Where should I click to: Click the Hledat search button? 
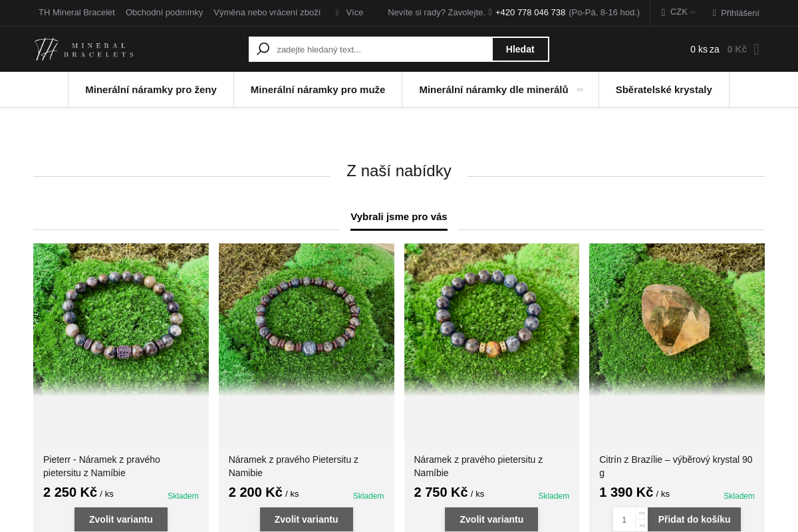520,49
